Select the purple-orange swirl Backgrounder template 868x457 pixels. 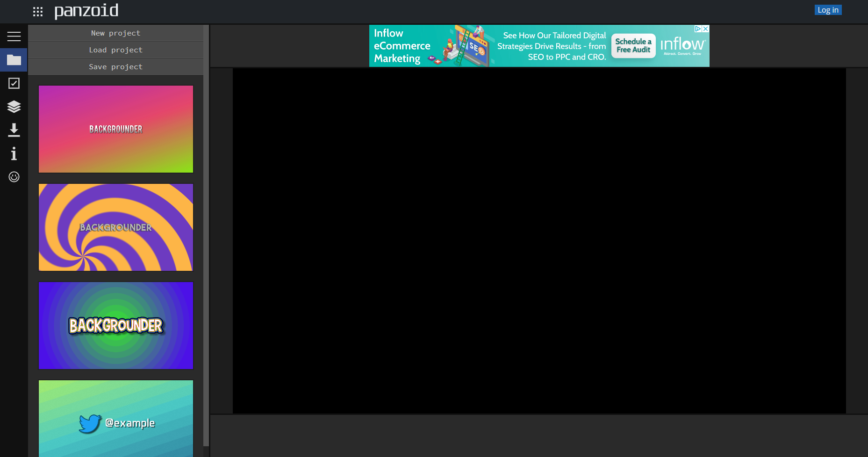(x=116, y=227)
